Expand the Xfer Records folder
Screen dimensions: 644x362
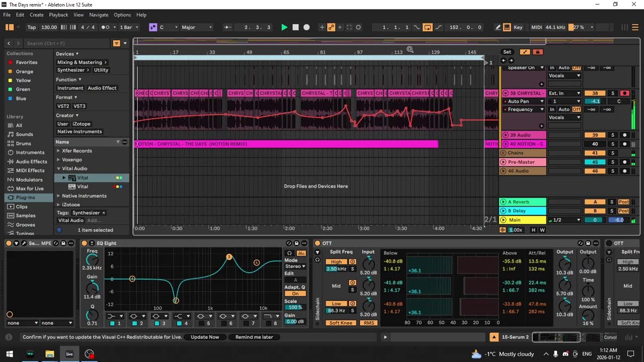58,151
